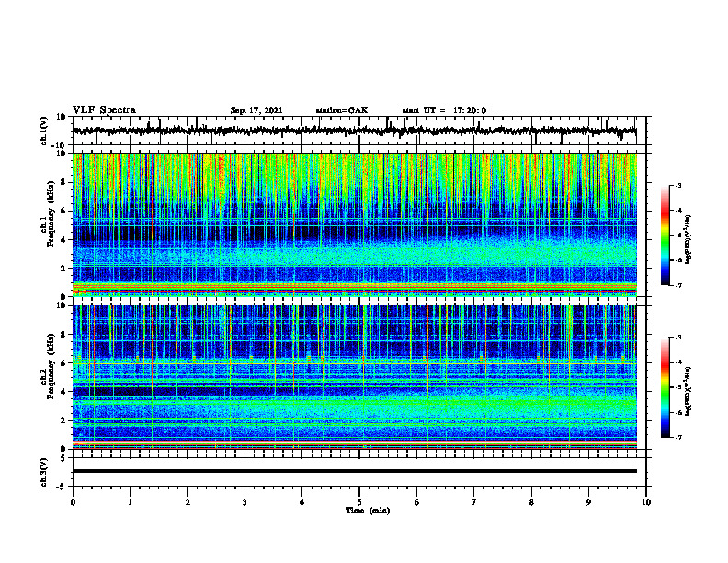Click the ch.2 spectrogram color scale bar

(665, 387)
